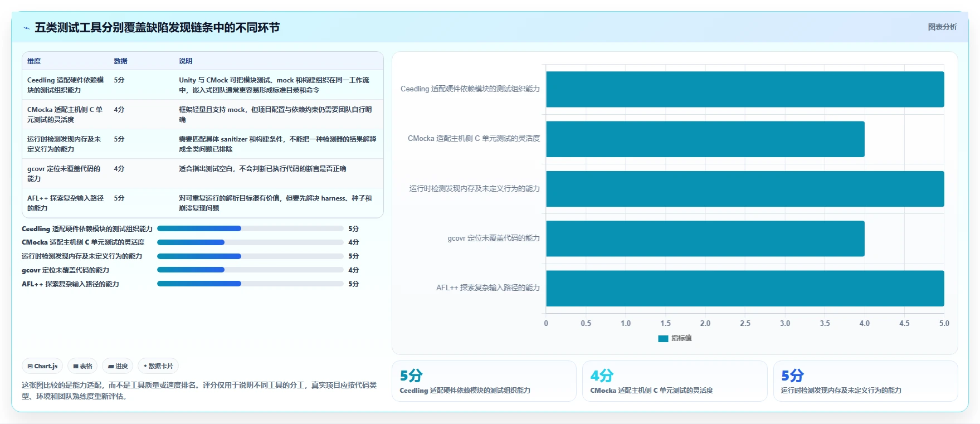Click the AFL++ progress list label
This screenshot has height=424, width=980.
[70, 284]
